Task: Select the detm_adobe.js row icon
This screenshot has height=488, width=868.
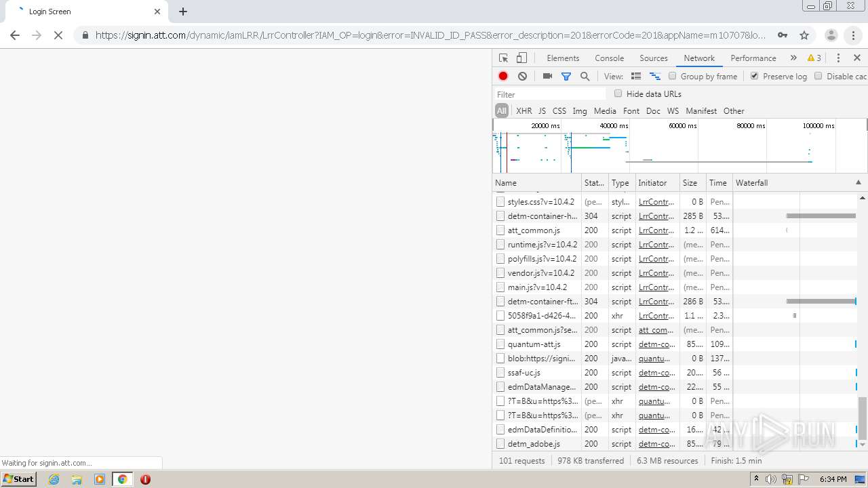Action: [x=500, y=444]
